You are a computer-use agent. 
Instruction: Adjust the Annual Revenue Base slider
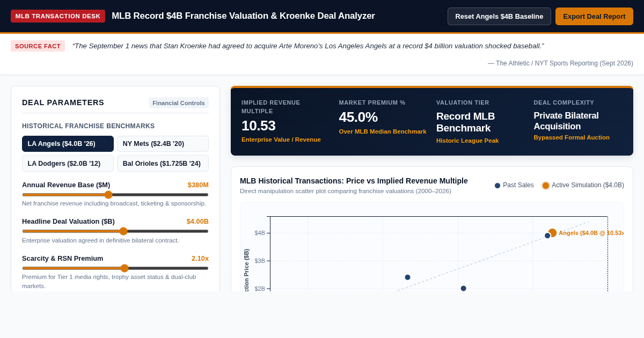pyautogui.click(x=115, y=195)
